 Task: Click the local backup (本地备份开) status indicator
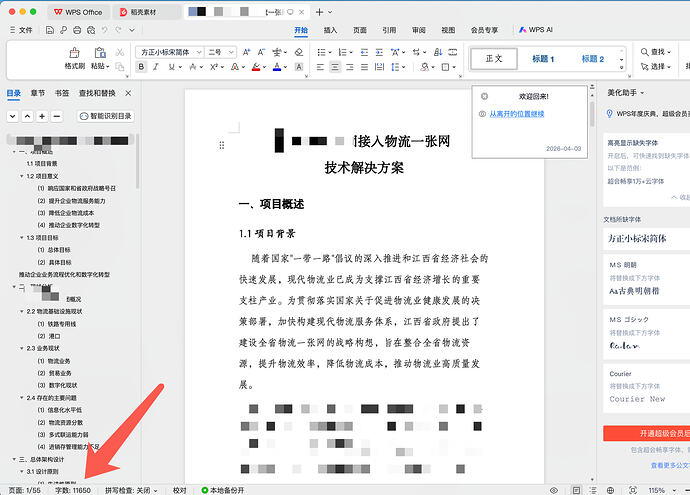(228, 489)
